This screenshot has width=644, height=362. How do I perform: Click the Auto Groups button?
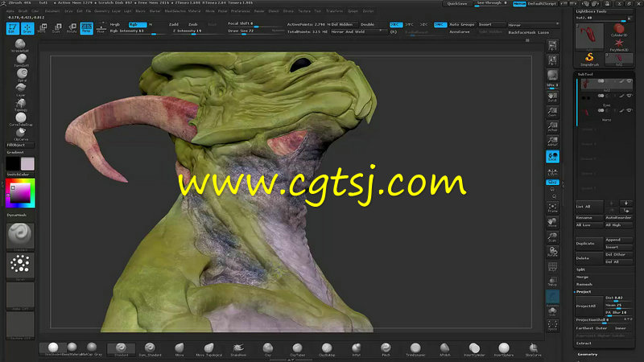(462, 25)
